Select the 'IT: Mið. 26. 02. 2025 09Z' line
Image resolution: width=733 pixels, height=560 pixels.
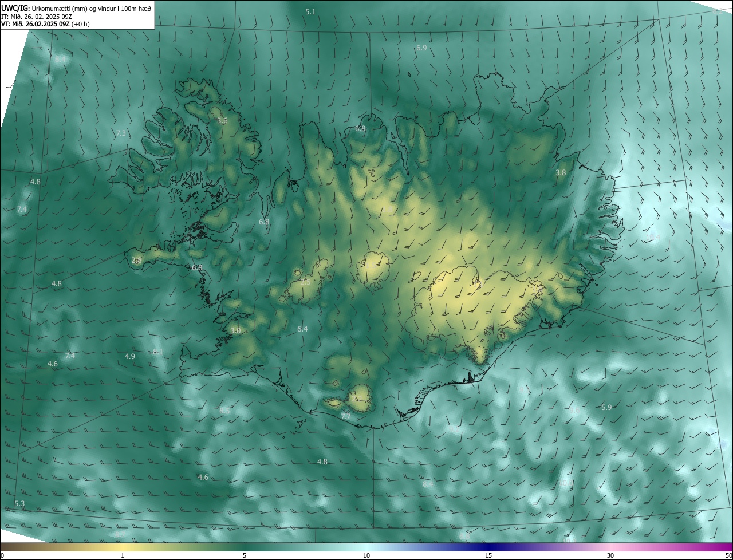(x=37, y=17)
